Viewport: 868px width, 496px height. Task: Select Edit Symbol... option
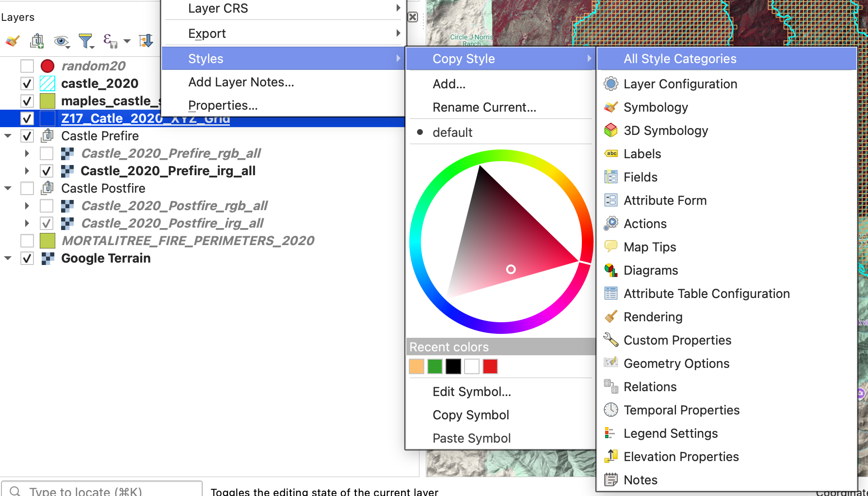(471, 392)
